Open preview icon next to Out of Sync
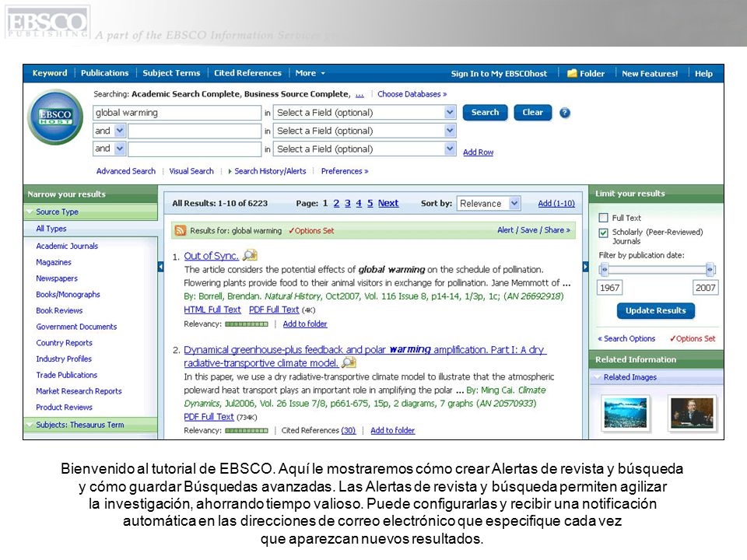This screenshot has height=560, width=747. coord(250,255)
